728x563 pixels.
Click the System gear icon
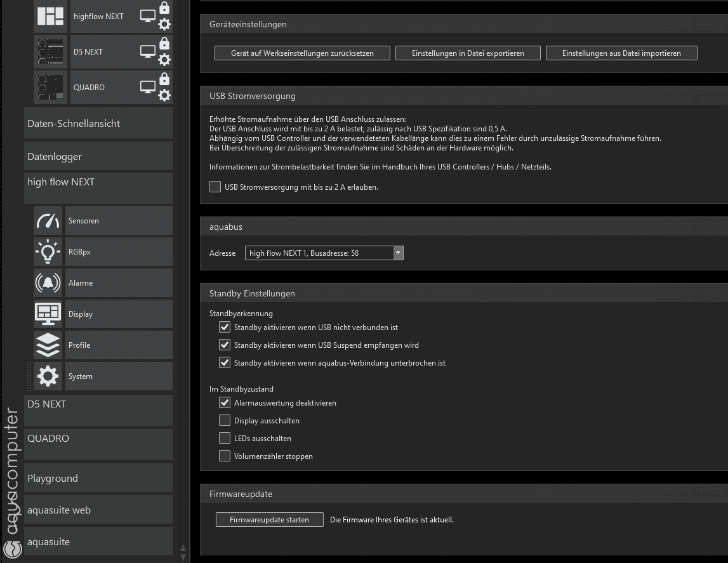(x=48, y=376)
